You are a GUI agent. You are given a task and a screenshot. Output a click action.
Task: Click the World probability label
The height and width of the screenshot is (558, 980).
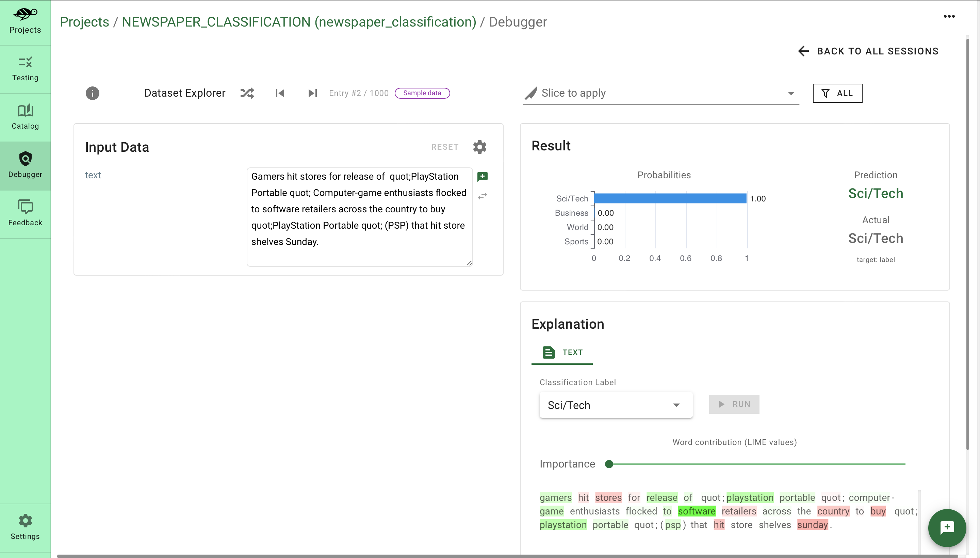577,227
